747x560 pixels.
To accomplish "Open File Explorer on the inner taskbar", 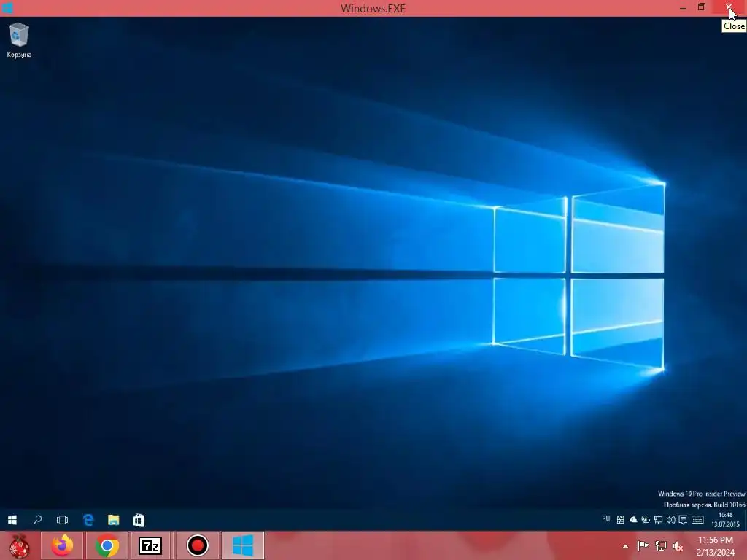I will [113, 520].
